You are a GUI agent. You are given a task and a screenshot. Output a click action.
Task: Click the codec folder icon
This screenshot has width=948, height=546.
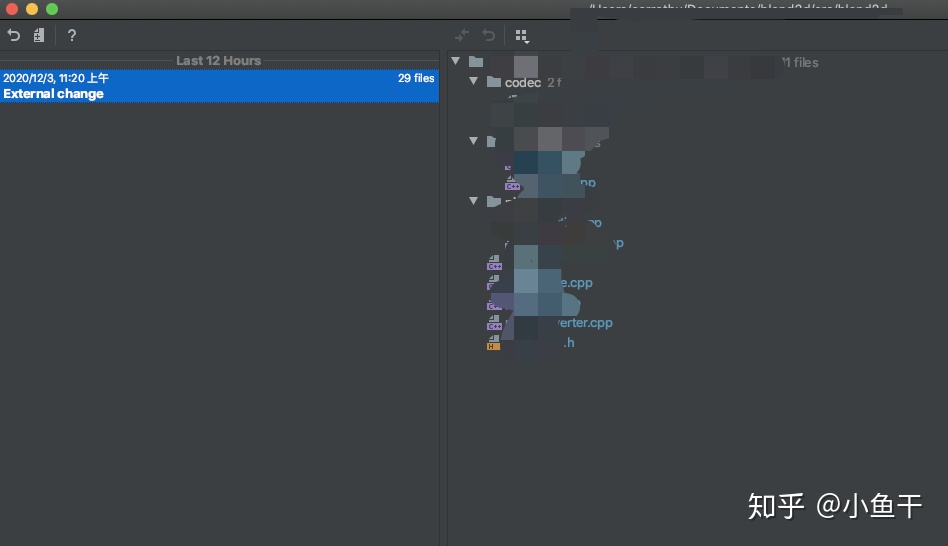pos(494,82)
